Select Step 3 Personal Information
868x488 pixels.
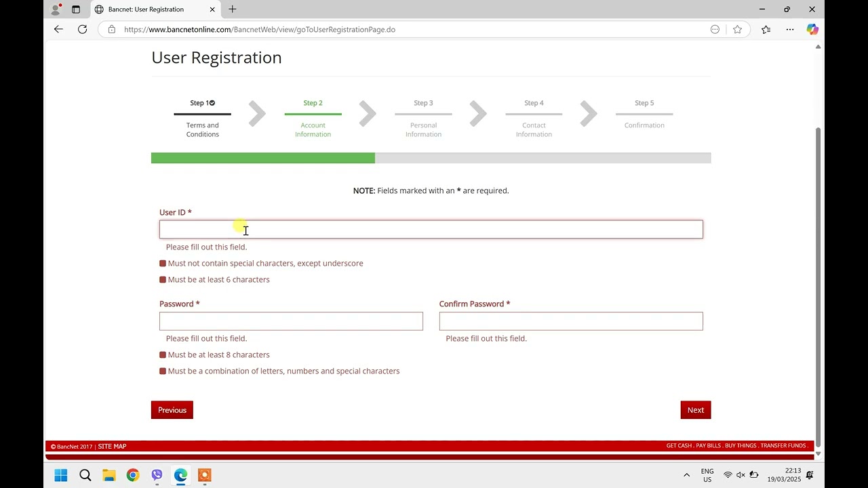[x=423, y=118]
